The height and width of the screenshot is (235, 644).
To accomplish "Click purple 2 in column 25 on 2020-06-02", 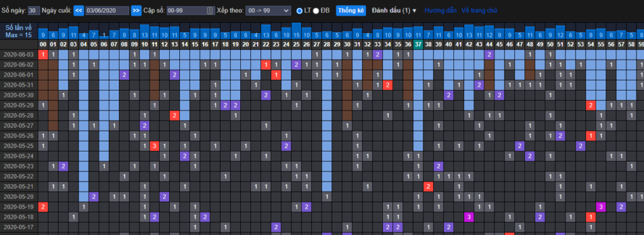I will pos(297,64).
